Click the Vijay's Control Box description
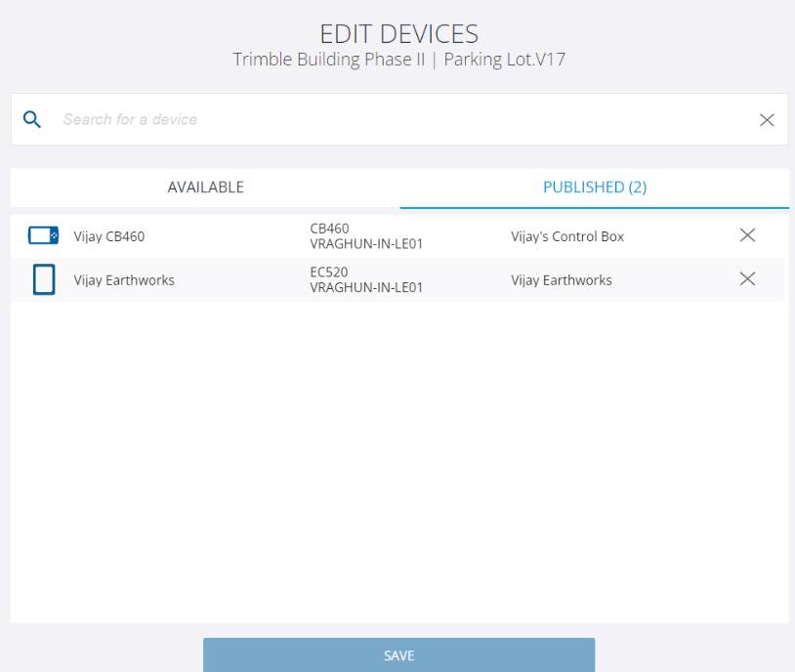 click(566, 236)
